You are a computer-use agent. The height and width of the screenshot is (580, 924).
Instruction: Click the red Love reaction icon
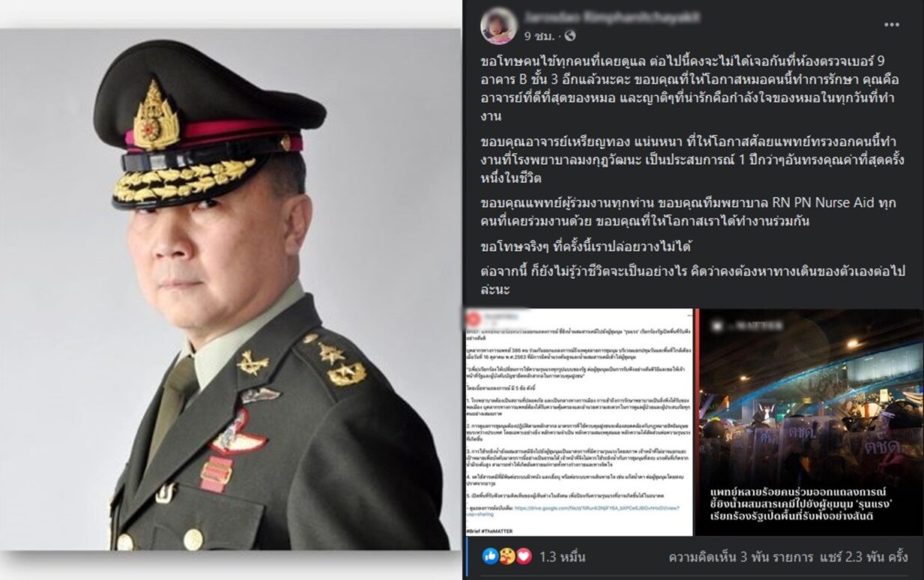(x=524, y=556)
